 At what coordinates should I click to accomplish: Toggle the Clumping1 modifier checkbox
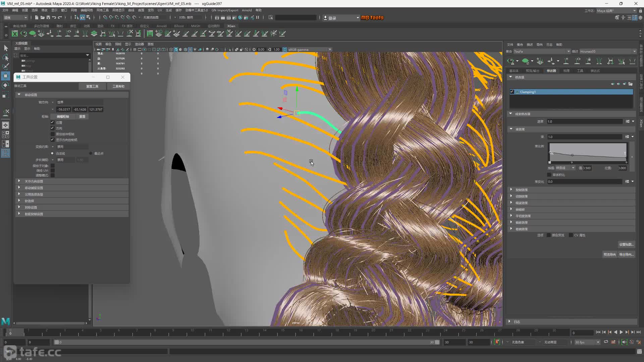512,92
